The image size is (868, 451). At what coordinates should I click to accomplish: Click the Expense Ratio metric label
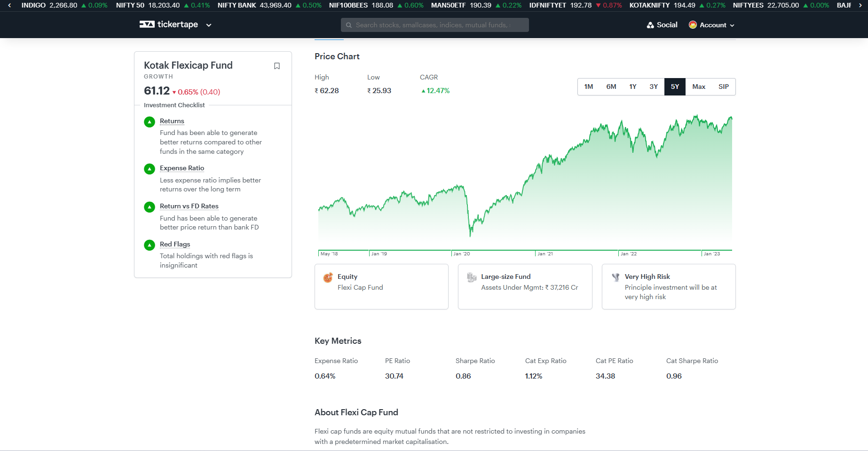pyautogui.click(x=336, y=361)
